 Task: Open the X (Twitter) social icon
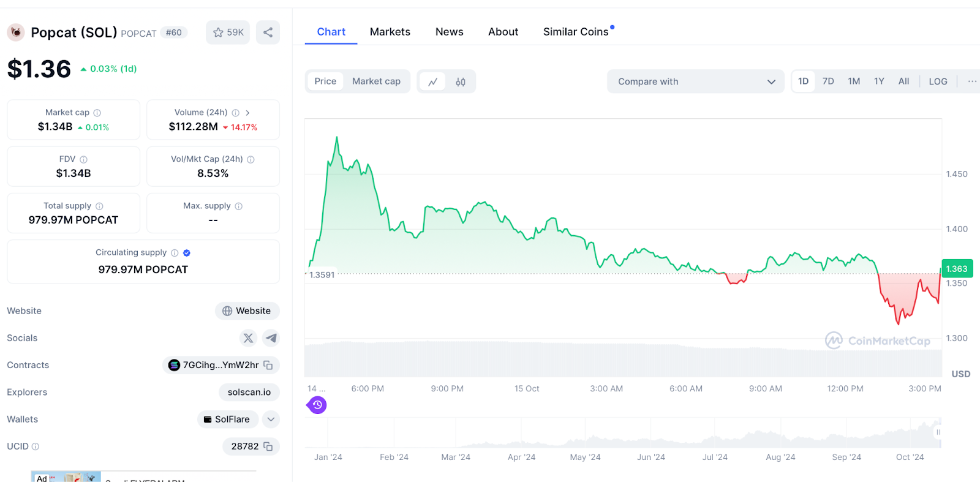tap(248, 338)
